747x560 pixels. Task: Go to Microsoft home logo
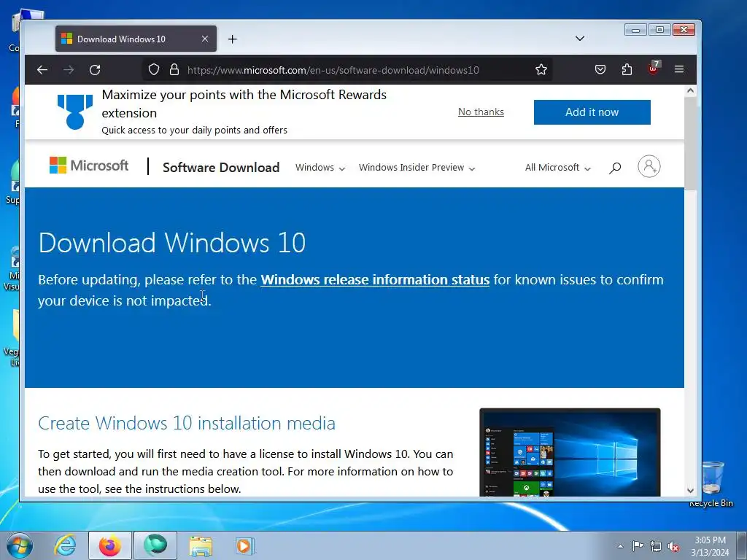89,166
